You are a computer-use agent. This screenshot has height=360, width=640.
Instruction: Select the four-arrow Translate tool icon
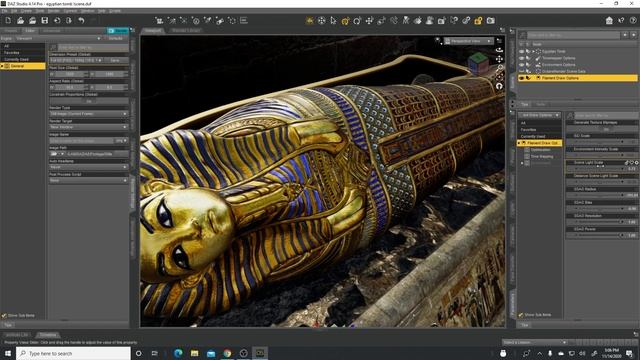[x=369, y=20]
